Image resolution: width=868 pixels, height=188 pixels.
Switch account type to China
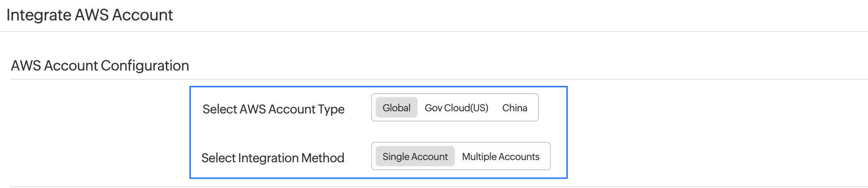[x=515, y=108]
